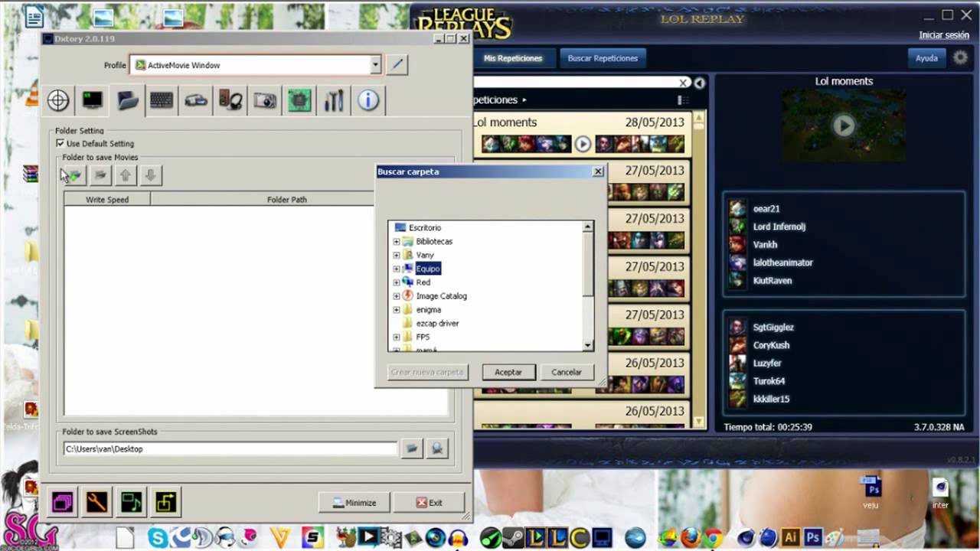Close the Buscar carpeta dialog
The width and height of the screenshot is (980, 551).
[598, 171]
